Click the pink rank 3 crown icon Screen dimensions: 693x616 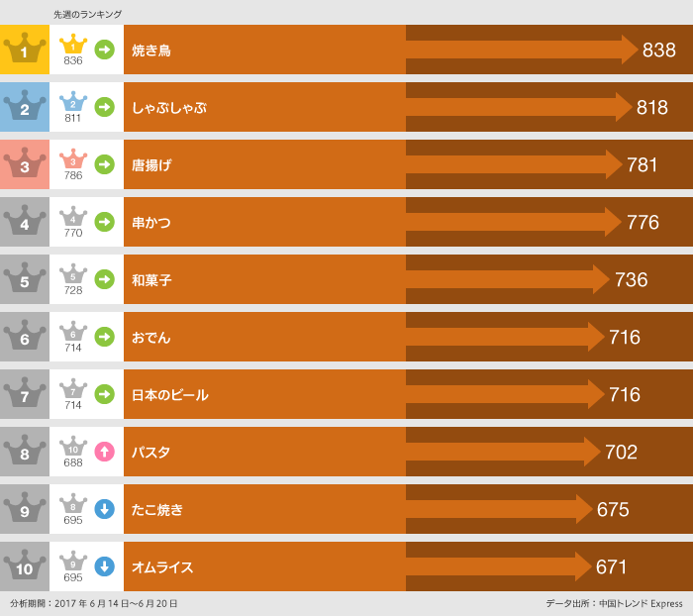point(25,164)
